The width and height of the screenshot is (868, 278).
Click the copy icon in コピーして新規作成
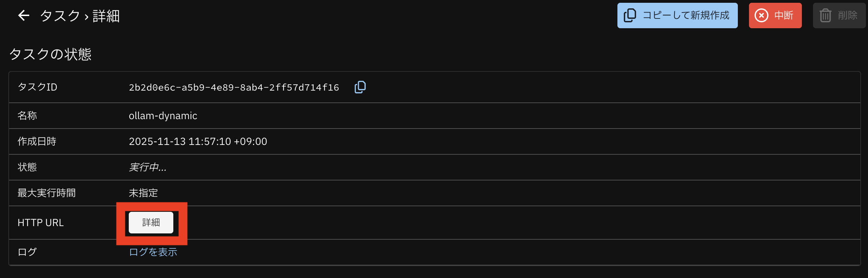pyautogui.click(x=630, y=16)
